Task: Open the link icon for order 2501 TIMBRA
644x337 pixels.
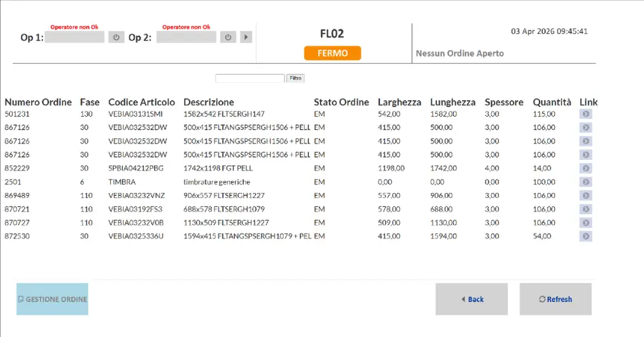Action: pos(585,182)
